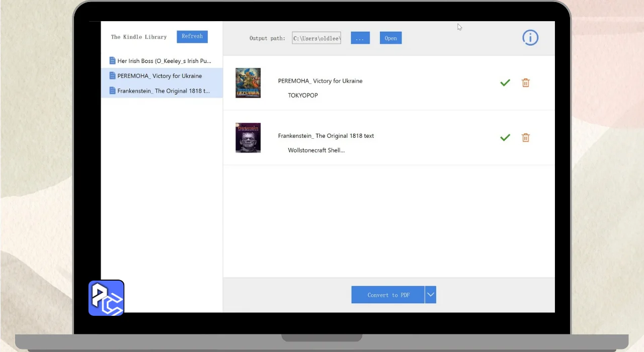This screenshot has height=352, width=644.
Task: Refresh the Kindle Library list
Action: click(192, 37)
